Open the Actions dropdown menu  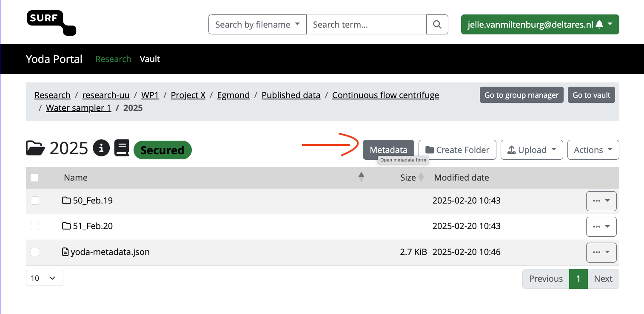593,150
